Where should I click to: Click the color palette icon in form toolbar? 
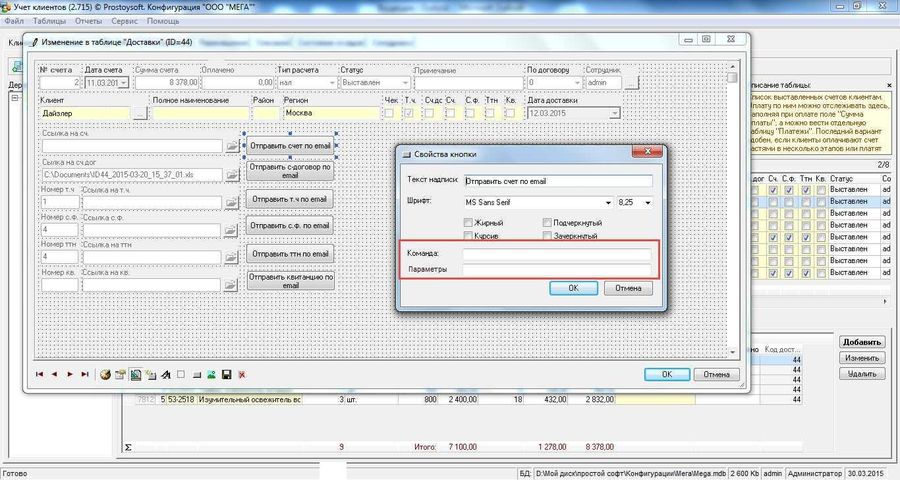(x=105, y=375)
